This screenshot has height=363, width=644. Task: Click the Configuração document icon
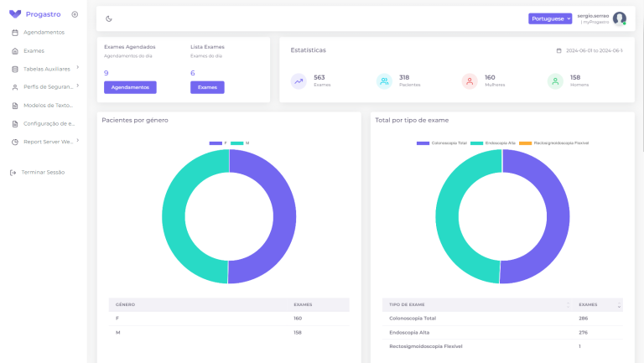15,123
